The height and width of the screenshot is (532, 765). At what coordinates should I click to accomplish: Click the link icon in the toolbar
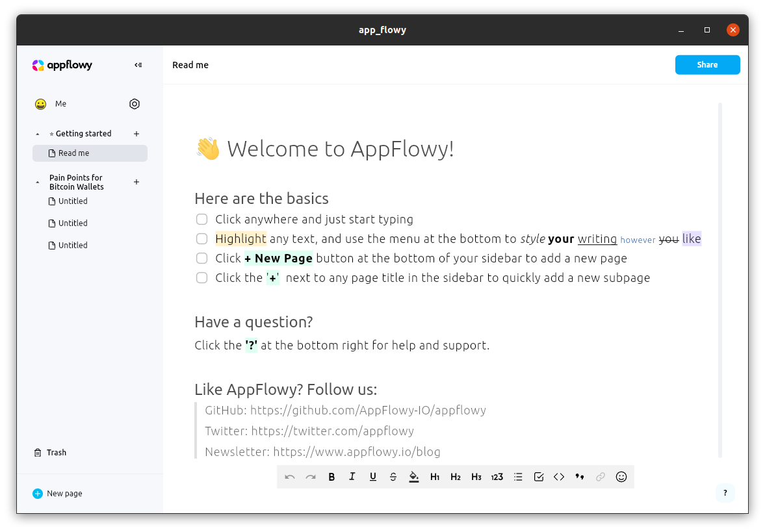(x=601, y=477)
